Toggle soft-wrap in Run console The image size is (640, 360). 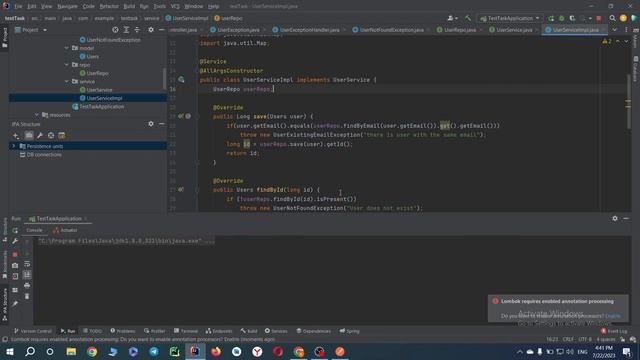point(27,264)
